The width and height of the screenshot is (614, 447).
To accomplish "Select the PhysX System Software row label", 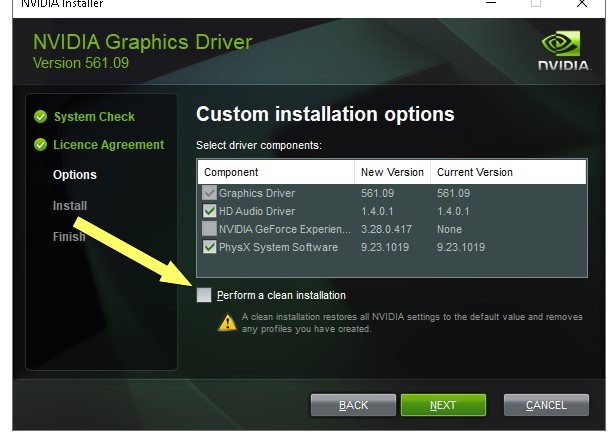I will pyautogui.click(x=278, y=247).
